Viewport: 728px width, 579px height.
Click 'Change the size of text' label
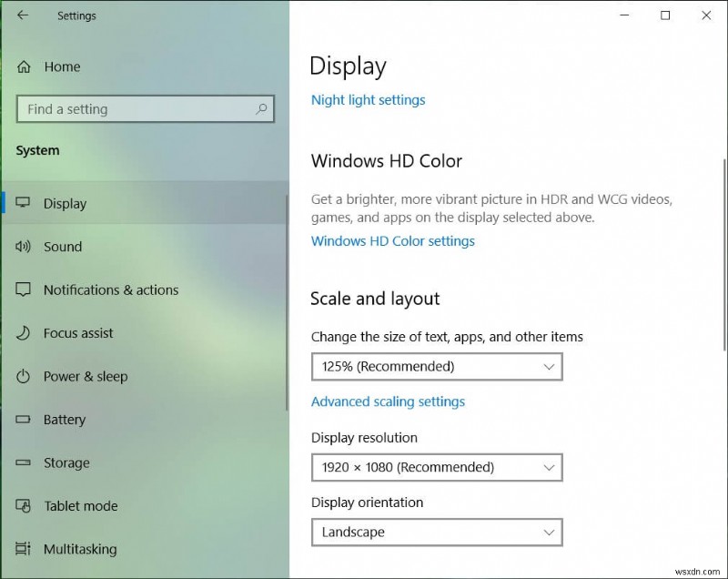click(447, 337)
